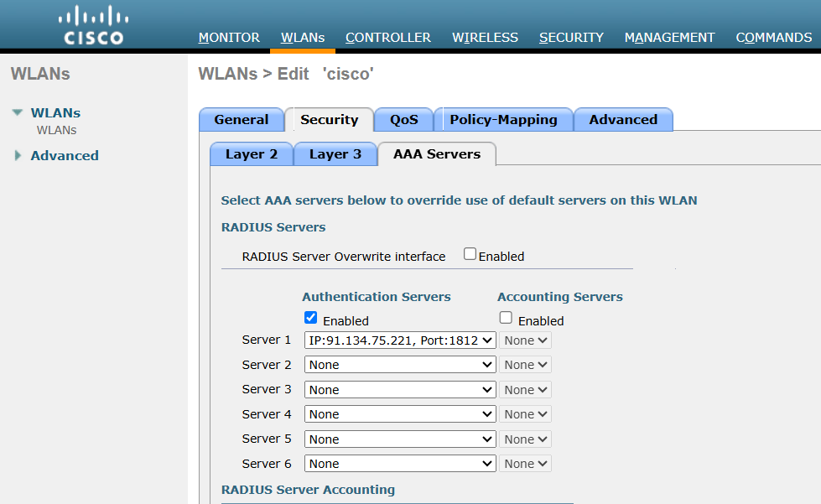Expand the Advanced sidebar arrow
Screen dimensions: 821x504
[18, 155]
